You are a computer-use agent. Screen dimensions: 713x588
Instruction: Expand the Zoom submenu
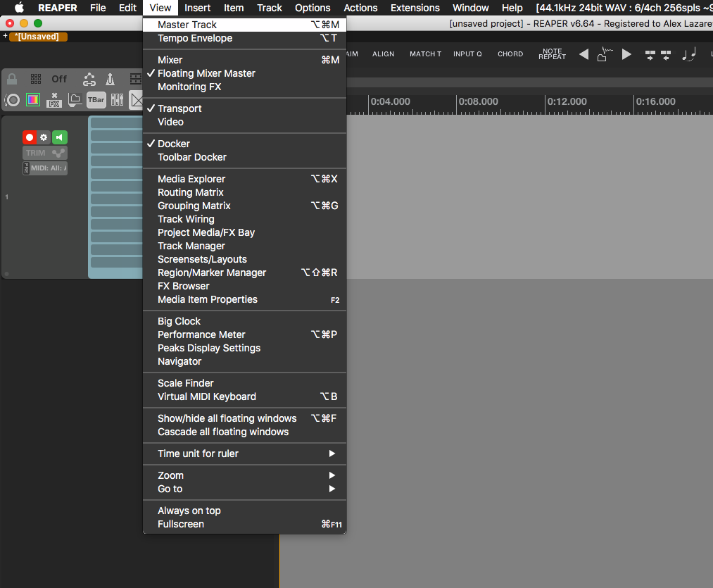[245, 475]
